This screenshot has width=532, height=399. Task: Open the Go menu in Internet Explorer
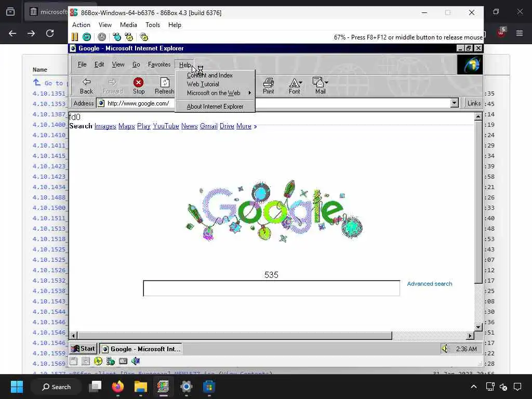[x=136, y=64]
